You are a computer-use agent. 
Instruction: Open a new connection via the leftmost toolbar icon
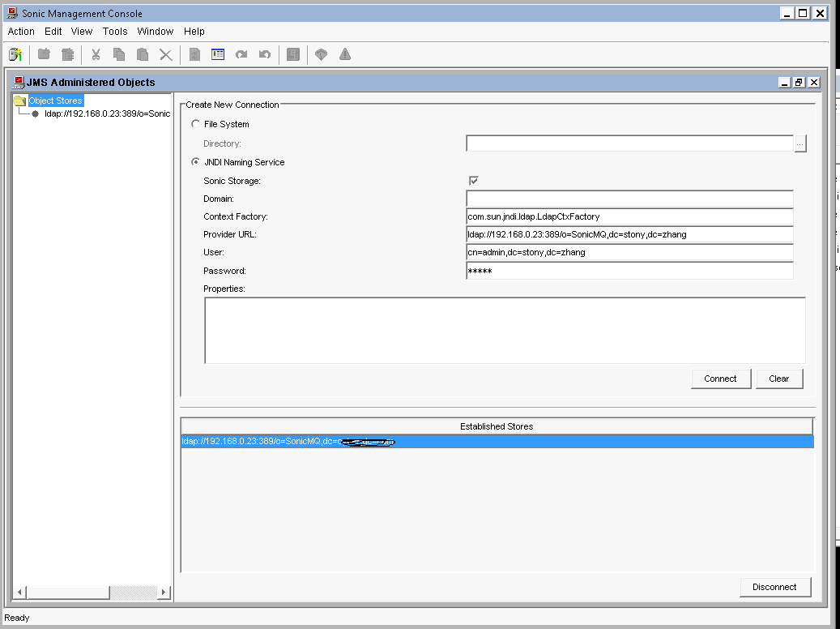15,54
